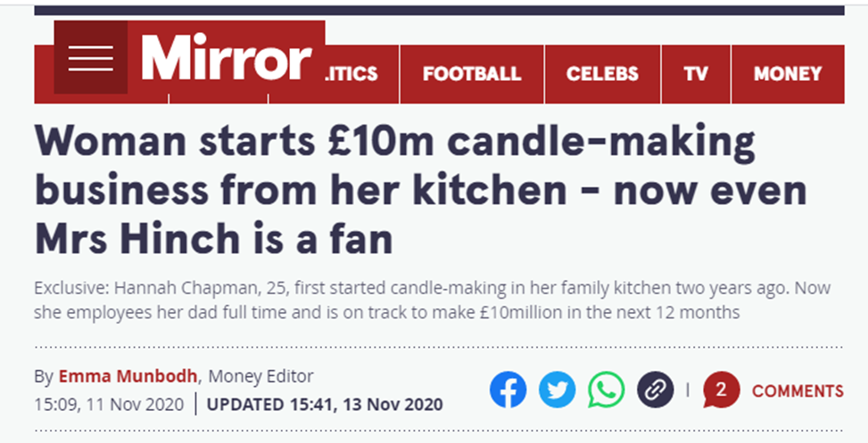The height and width of the screenshot is (443, 868).
Task: Click the red comment bubble showing 2
Action: coord(722,390)
